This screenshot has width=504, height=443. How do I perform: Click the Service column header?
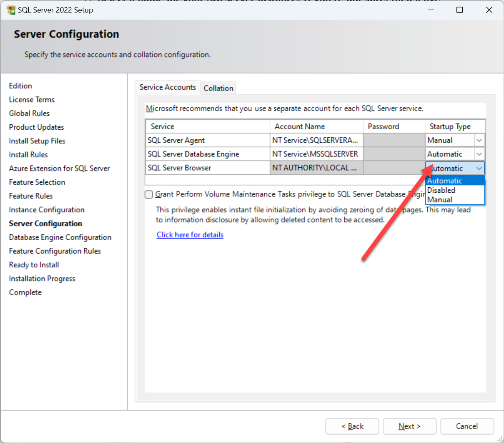click(208, 126)
